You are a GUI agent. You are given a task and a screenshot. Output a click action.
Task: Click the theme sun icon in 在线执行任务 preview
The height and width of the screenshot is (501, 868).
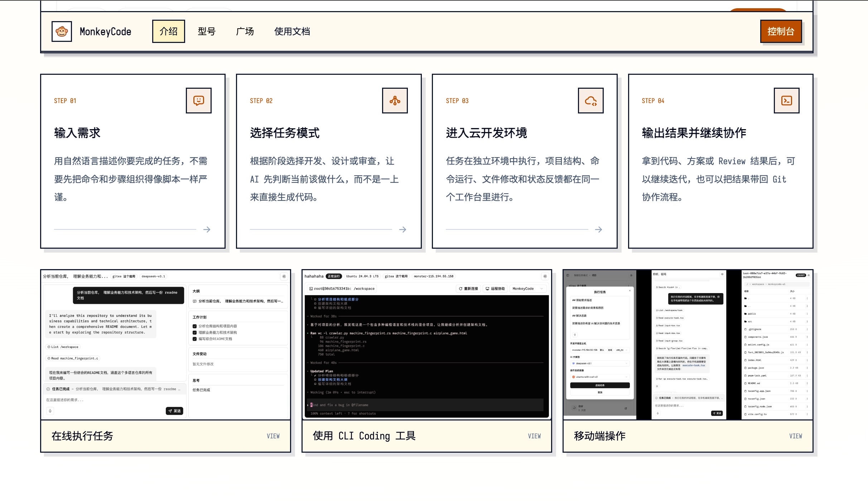[x=284, y=276]
